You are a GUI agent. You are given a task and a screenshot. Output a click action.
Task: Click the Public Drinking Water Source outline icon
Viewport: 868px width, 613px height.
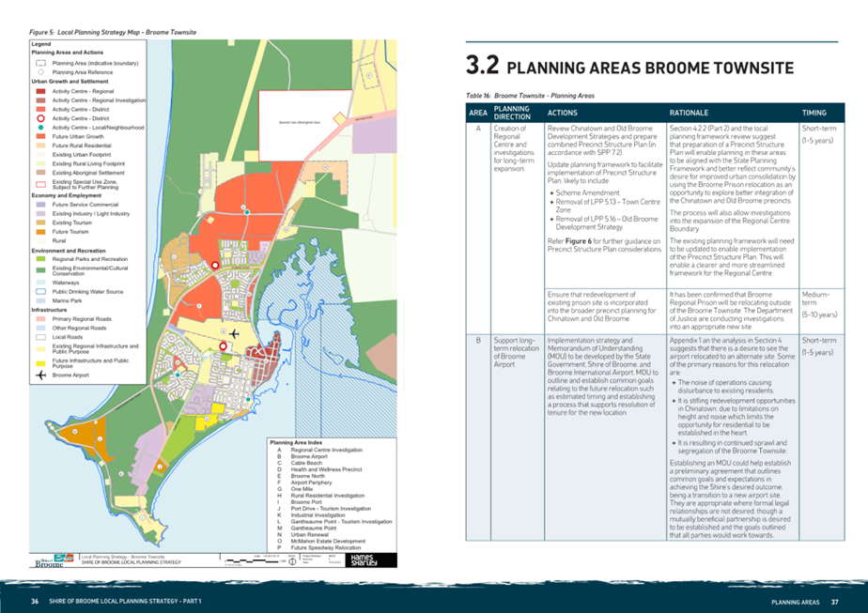pyautogui.click(x=41, y=292)
